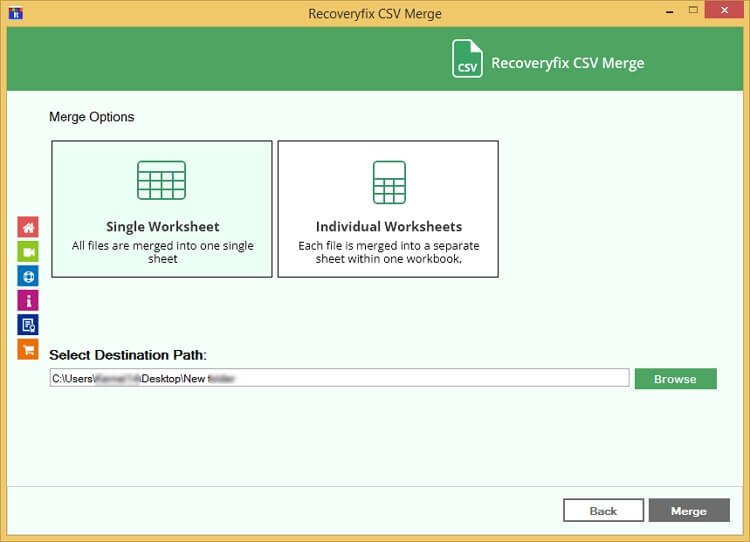Focus the destination path input field
This screenshot has height=542, width=750.
[339, 378]
